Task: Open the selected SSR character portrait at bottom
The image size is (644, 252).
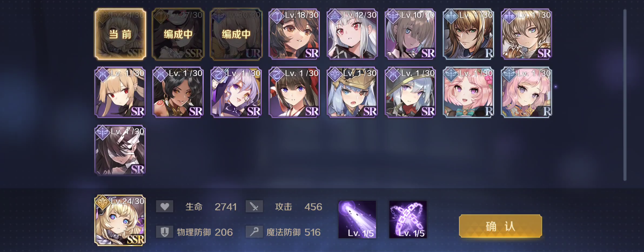Action: coord(120,220)
